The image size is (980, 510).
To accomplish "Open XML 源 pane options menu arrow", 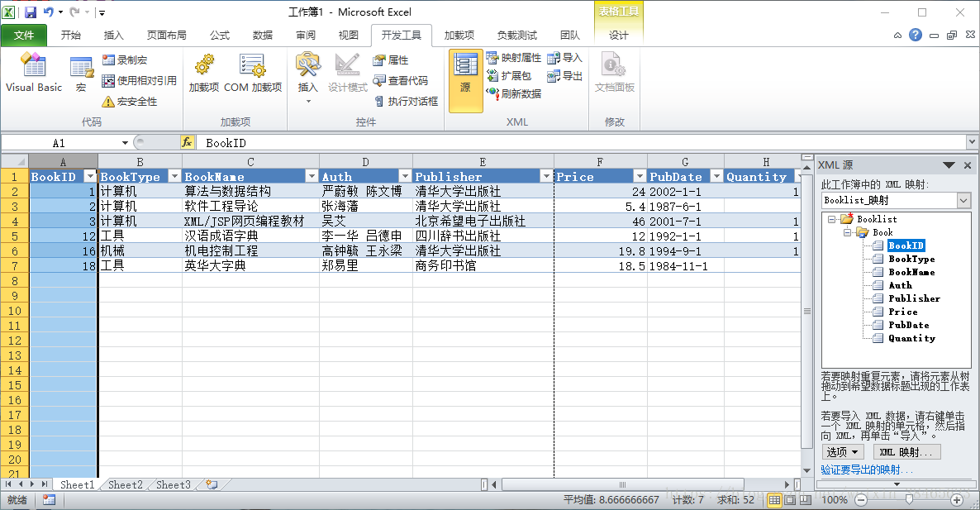I will point(949,165).
